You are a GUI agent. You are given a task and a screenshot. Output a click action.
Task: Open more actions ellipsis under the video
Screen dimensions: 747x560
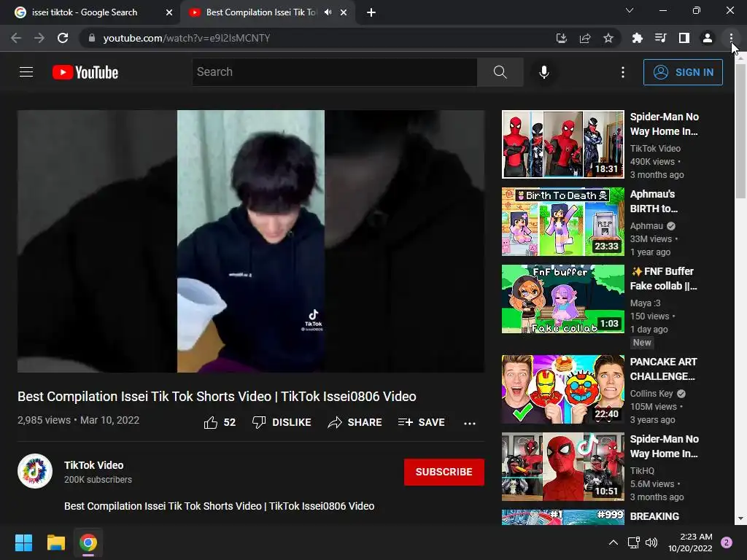click(x=470, y=423)
